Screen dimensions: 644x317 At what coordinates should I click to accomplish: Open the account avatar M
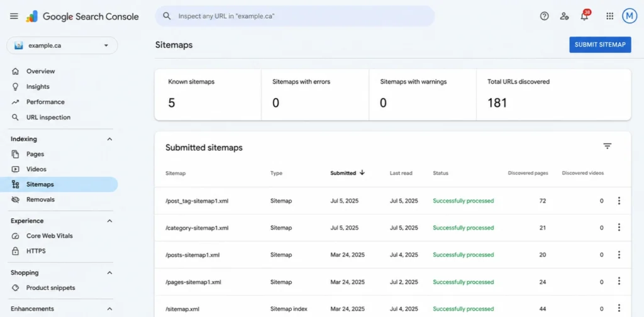629,16
